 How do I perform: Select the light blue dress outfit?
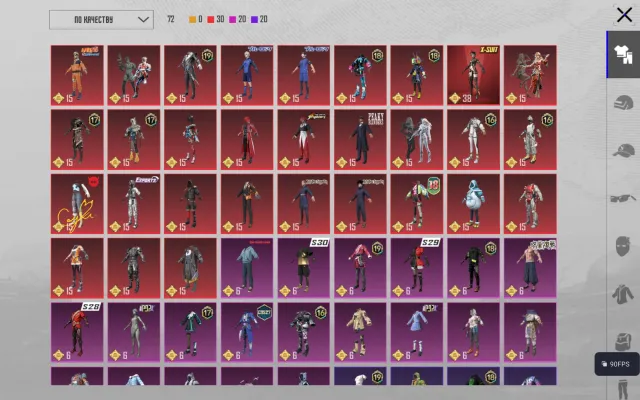417,332
